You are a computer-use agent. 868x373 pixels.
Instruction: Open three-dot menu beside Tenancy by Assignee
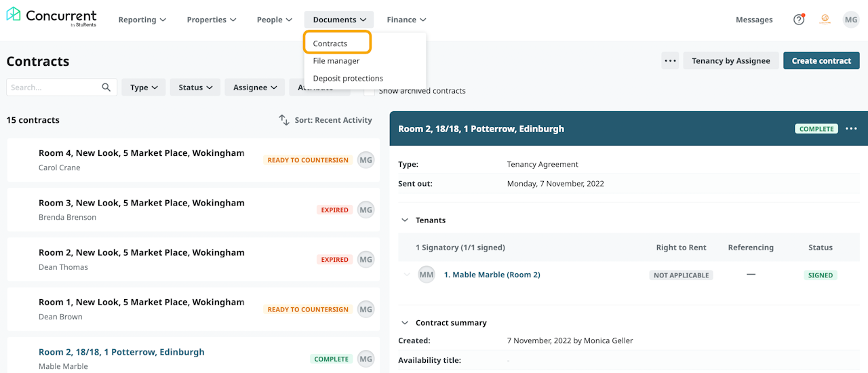[670, 61]
